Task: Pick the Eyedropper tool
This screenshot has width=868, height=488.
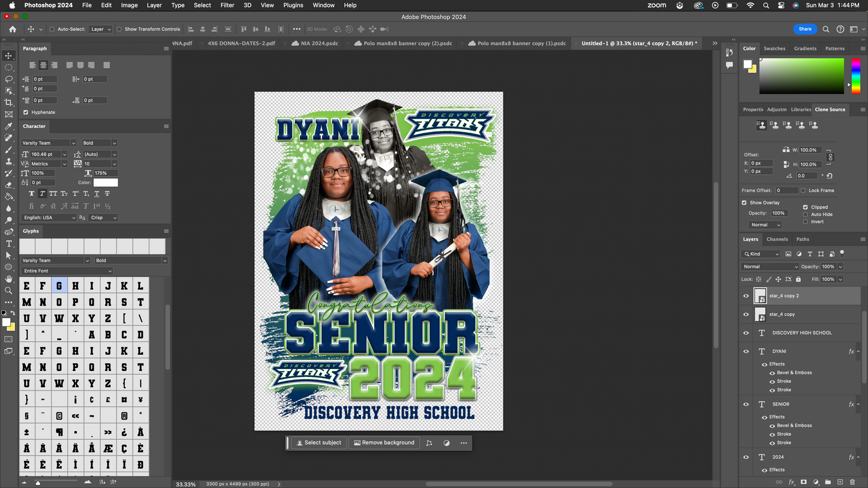Action: (x=8, y=126)
